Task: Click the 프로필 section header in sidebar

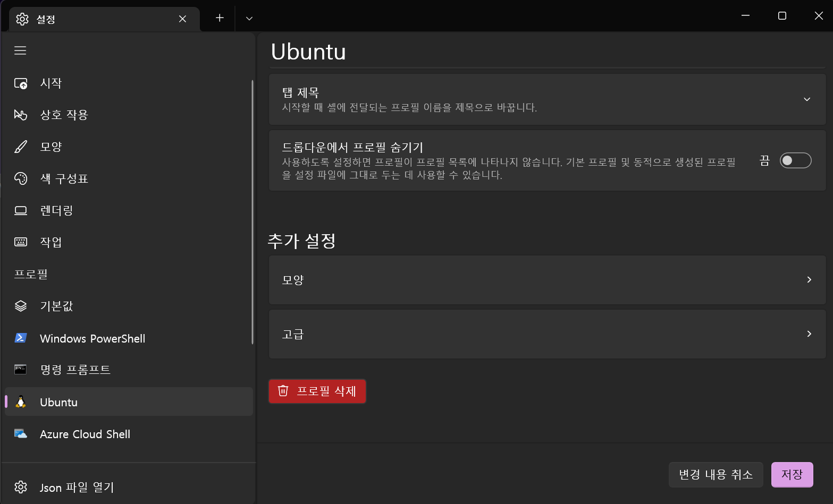Action: pos(31,274)
